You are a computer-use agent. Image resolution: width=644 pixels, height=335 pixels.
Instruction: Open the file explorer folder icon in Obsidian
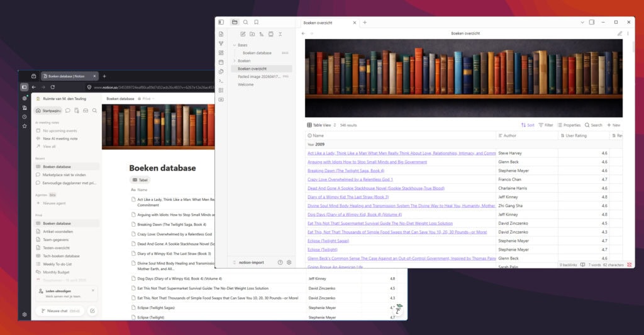(x=235, y=22)
